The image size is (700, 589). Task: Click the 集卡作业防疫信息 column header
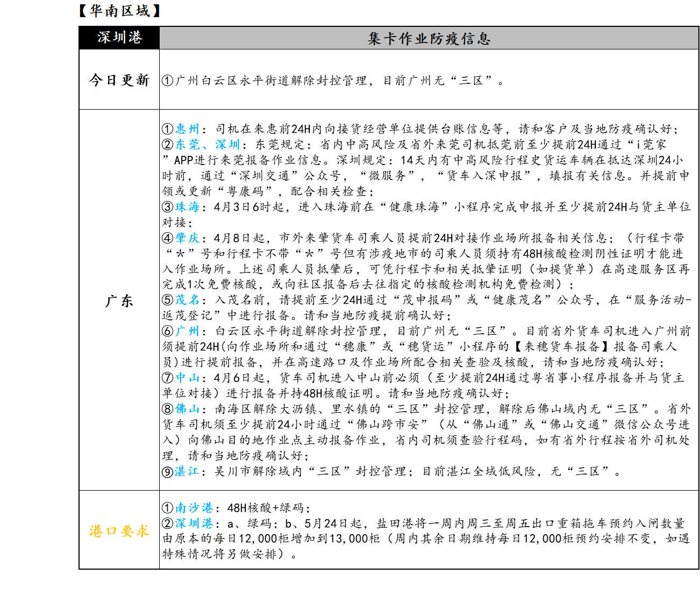(x=429, y=38)
